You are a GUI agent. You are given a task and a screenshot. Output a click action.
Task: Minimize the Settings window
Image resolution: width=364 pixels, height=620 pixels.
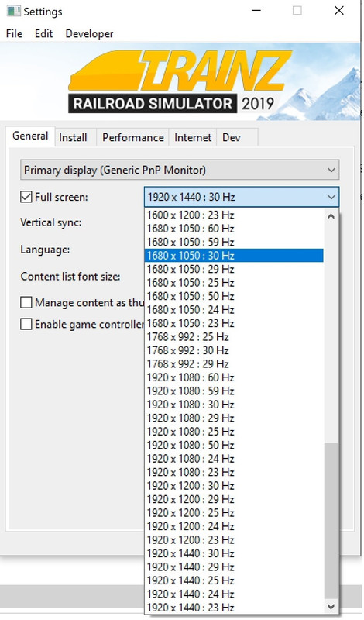(256, 11)
